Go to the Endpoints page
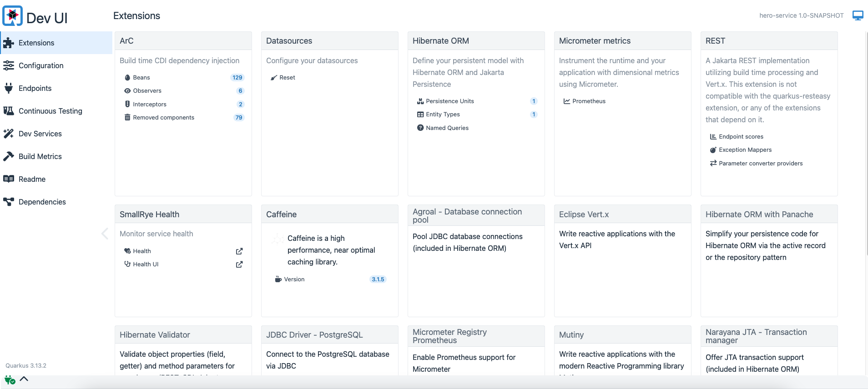The image size is (868, 389). pyautogui.click(x=56, y=88)
